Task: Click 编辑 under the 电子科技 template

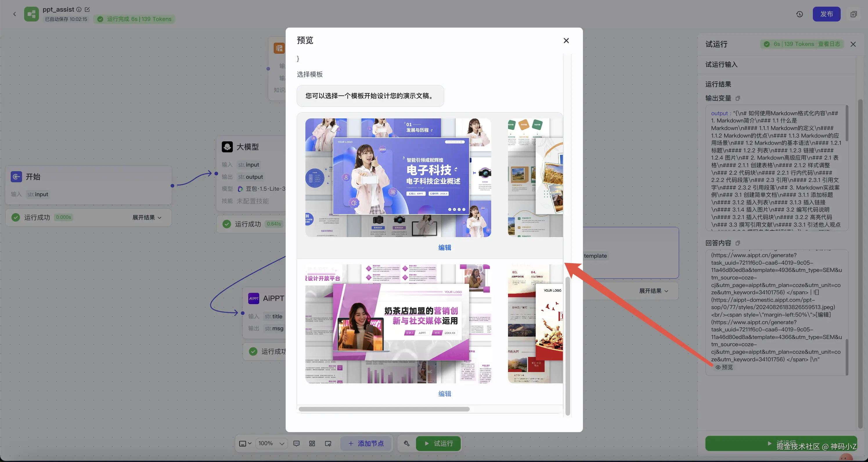Action: tap(444, 248)
